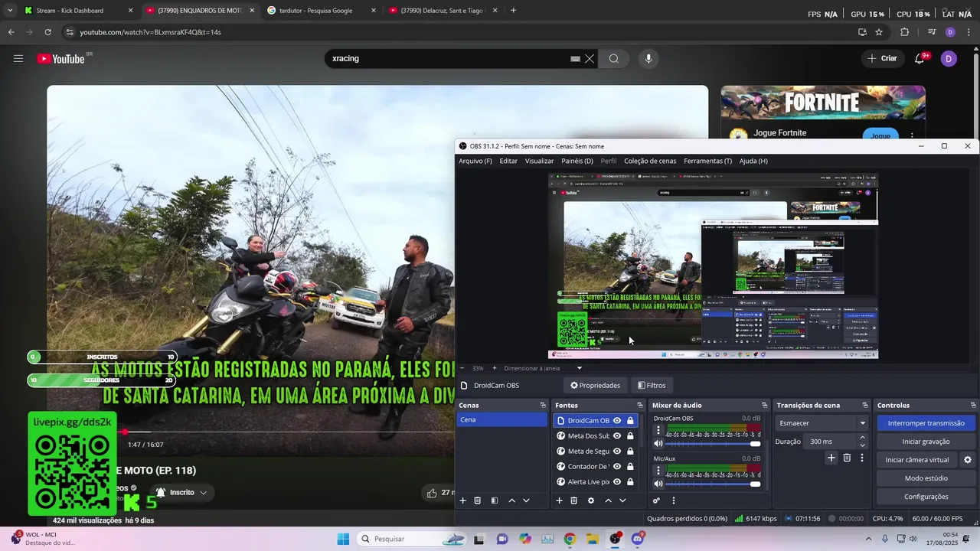Screen dimensions: 980x551
Task: Click Iniciar gravação button
Action: (926, 442)
